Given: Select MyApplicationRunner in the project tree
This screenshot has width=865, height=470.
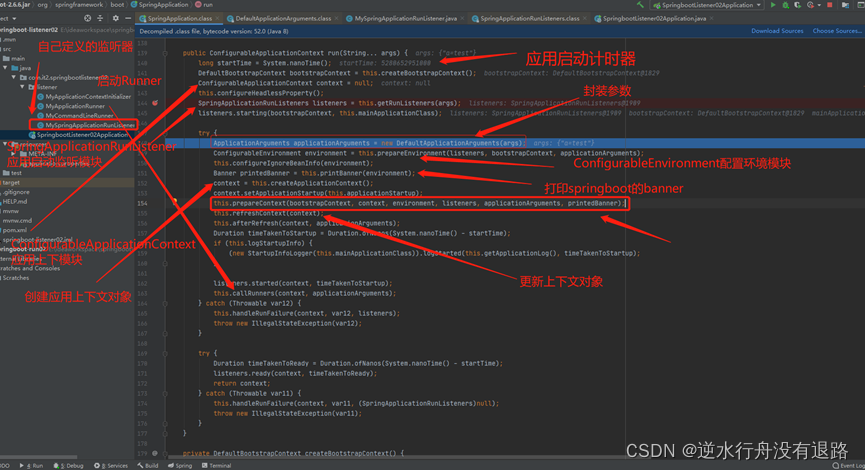Looking at the screenshot, I should [71, 106].
